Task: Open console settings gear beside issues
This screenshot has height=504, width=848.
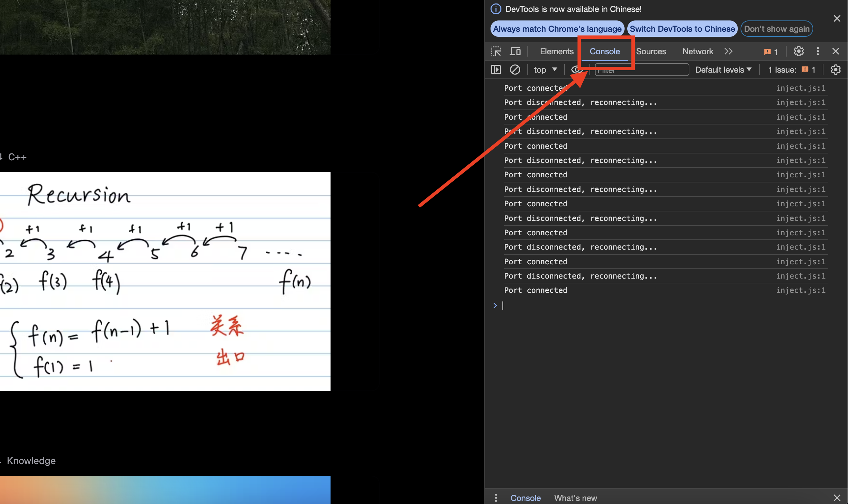Action: pos(835,70)
